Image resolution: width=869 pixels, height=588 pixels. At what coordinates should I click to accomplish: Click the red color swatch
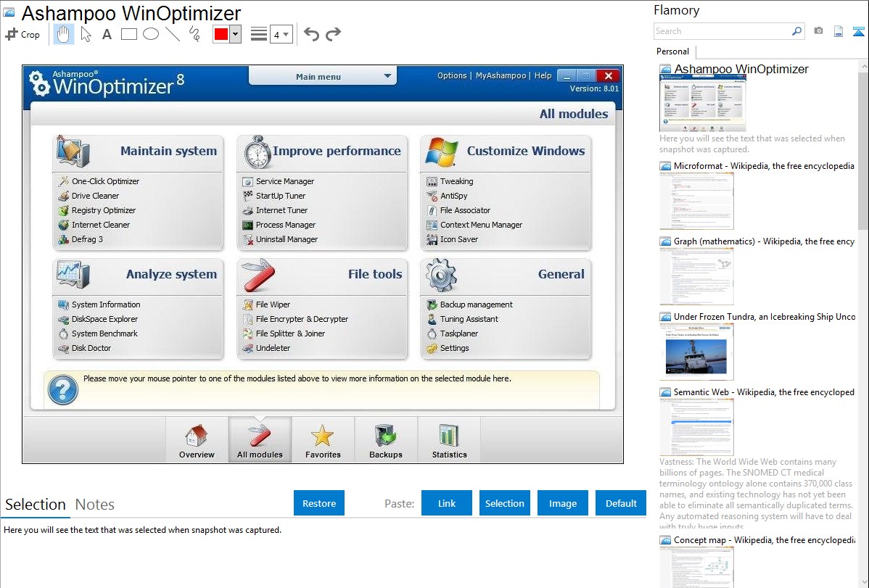(221, 34)
